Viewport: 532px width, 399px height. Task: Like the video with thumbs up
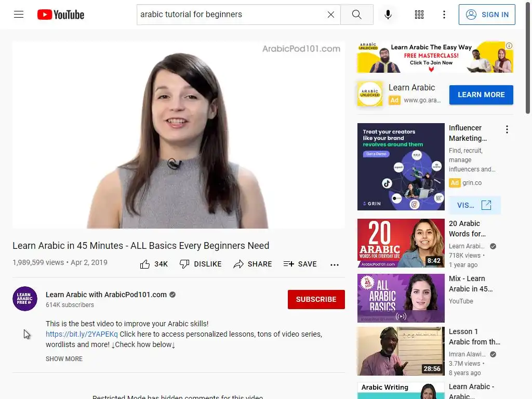(154, 264)
